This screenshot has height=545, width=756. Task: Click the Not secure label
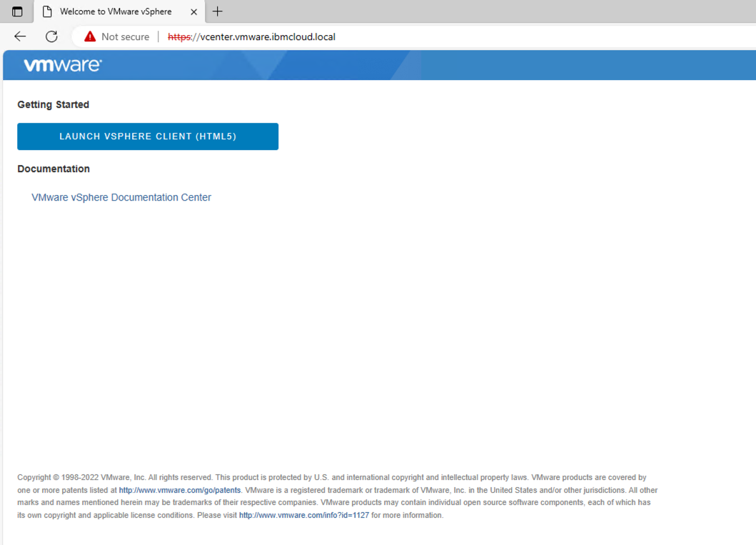tap(126, 36)
